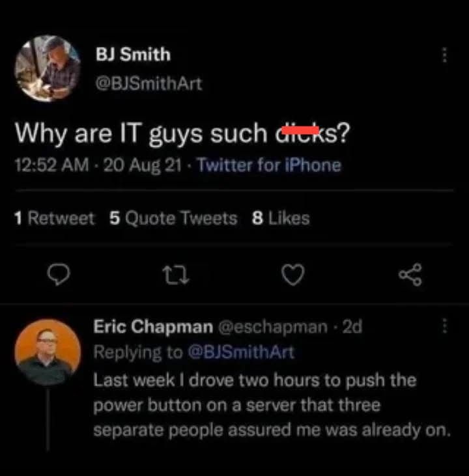Screen dimensions: 469x476
Task: Click @BJSmithArt in Replying to line
Action: (241, 352)
